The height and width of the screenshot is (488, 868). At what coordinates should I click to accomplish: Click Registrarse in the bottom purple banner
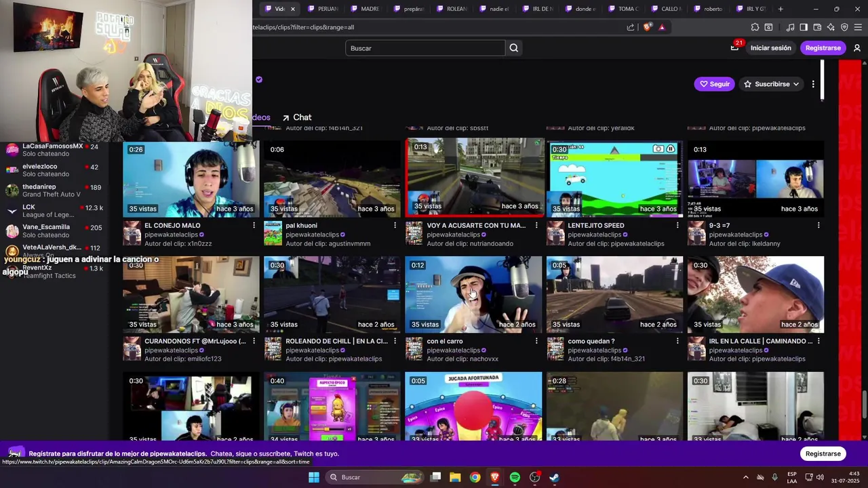pos(823,453)
